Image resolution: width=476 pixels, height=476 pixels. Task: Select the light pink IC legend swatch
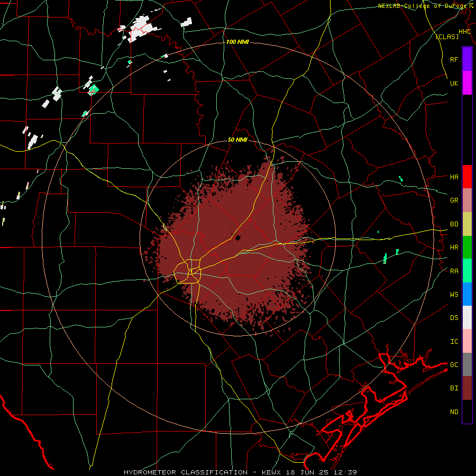point(467,341)
